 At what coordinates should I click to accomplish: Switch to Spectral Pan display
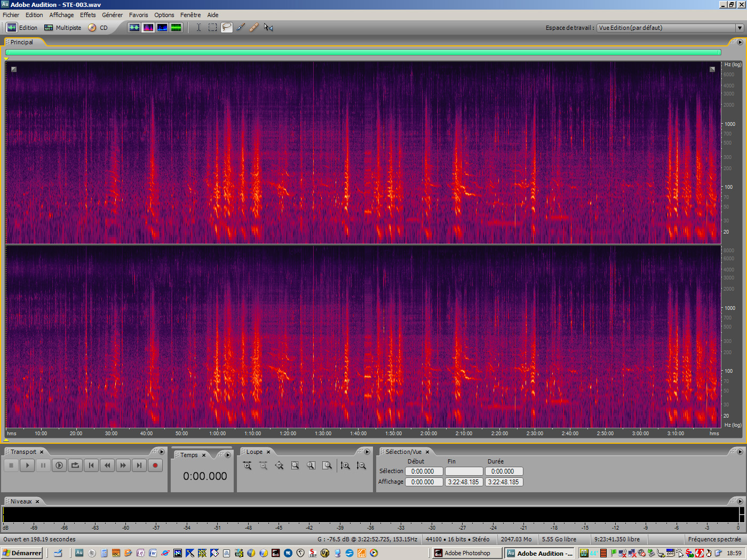(x=162, y=27)
